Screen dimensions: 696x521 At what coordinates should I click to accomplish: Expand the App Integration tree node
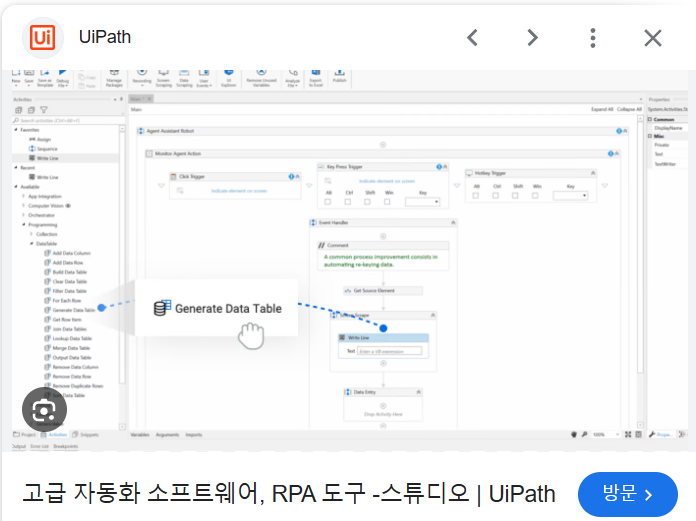[x=24, y=196]
